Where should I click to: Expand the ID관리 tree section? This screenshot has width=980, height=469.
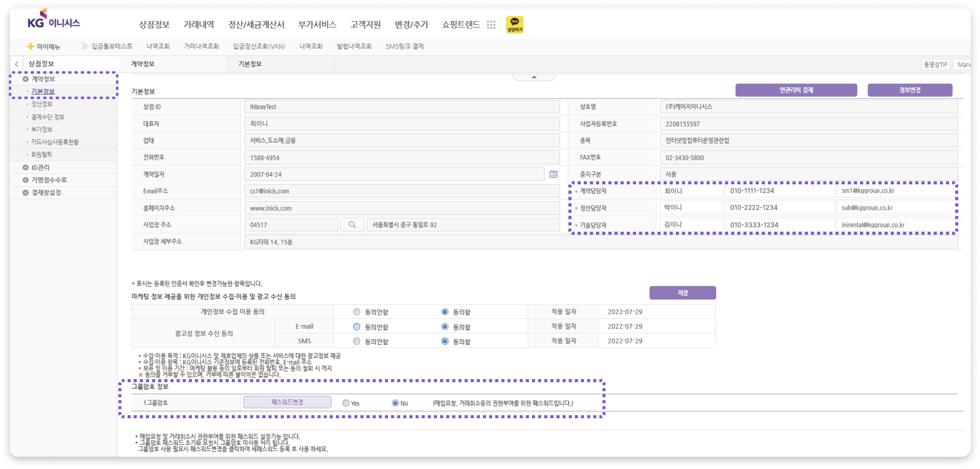pyautogui.click(x=25, y=167)
